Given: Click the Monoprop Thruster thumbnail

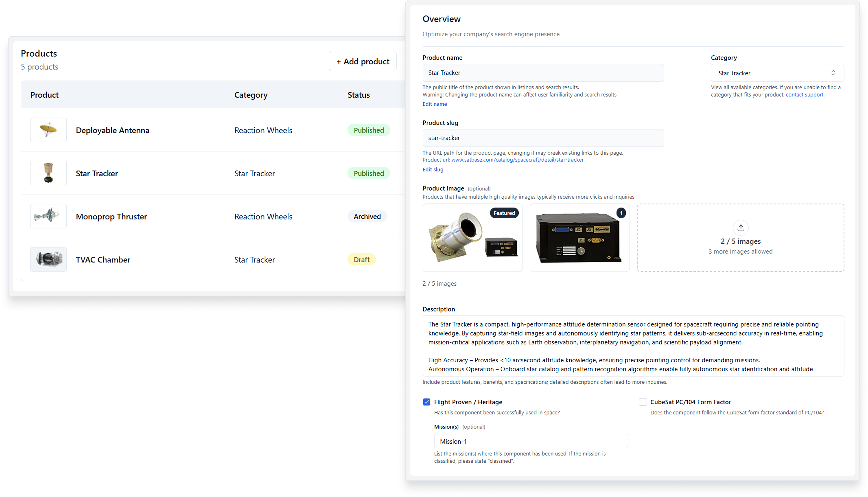Looking at the screenshot, I should pos(48,216).
